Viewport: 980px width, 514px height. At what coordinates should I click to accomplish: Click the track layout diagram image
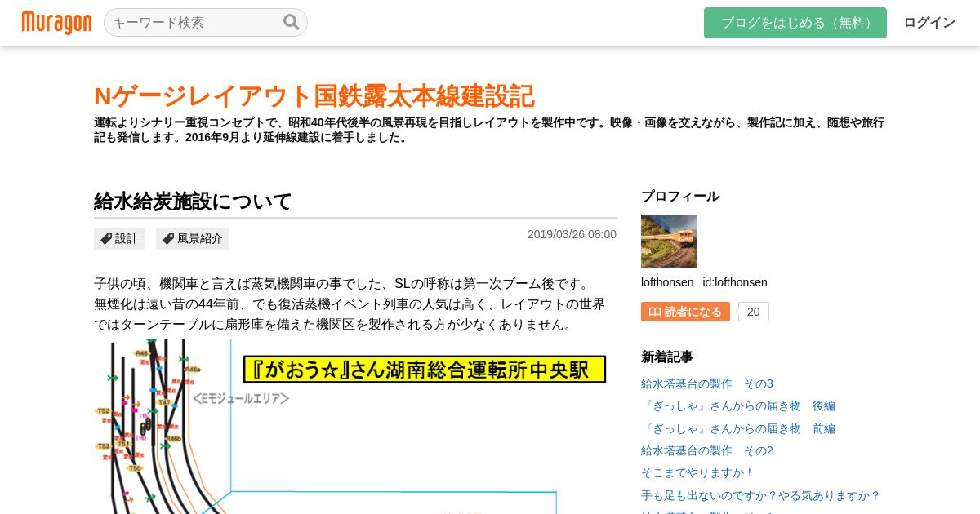(355, 427)
